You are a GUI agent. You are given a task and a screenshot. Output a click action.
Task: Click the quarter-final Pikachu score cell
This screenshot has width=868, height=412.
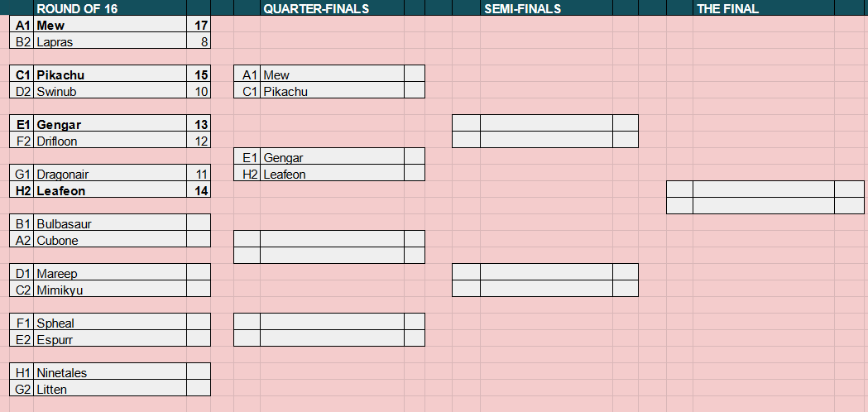[x=415, y=90]
